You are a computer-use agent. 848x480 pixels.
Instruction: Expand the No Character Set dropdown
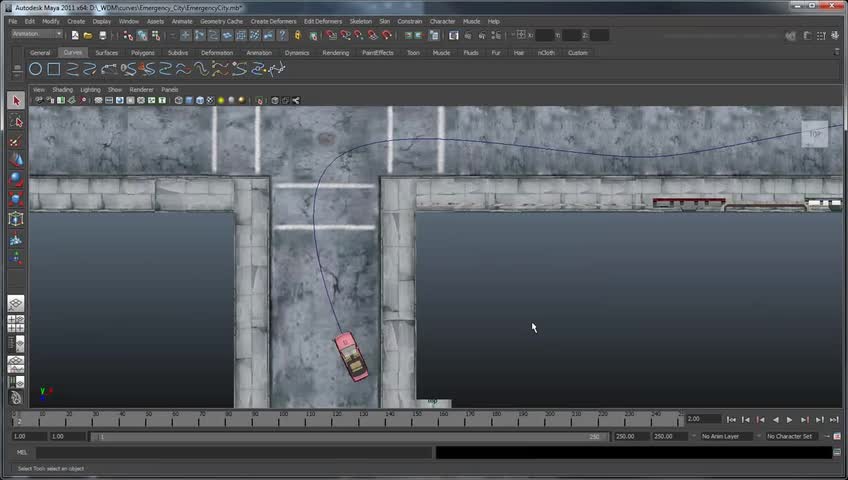pos(790,436)
